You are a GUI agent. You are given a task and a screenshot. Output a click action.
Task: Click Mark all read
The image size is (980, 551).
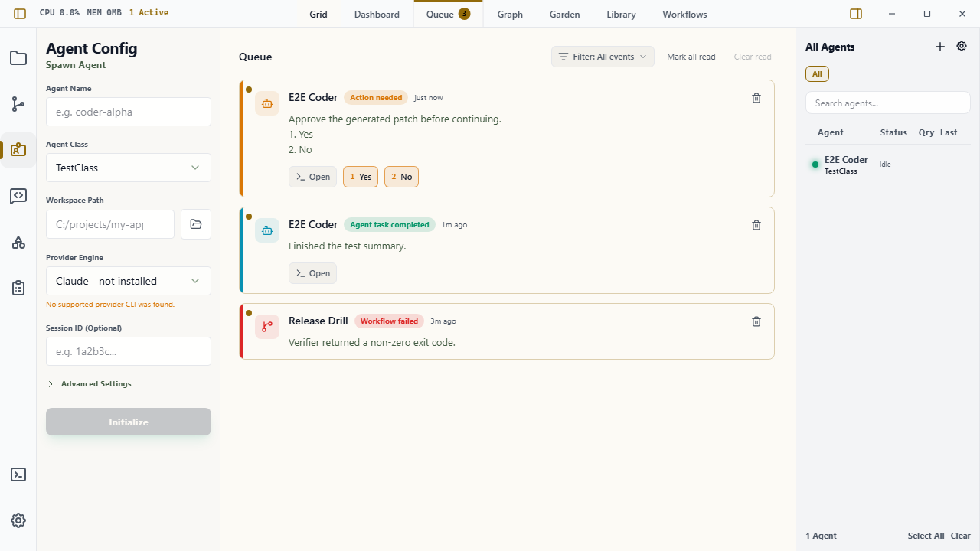691,57
